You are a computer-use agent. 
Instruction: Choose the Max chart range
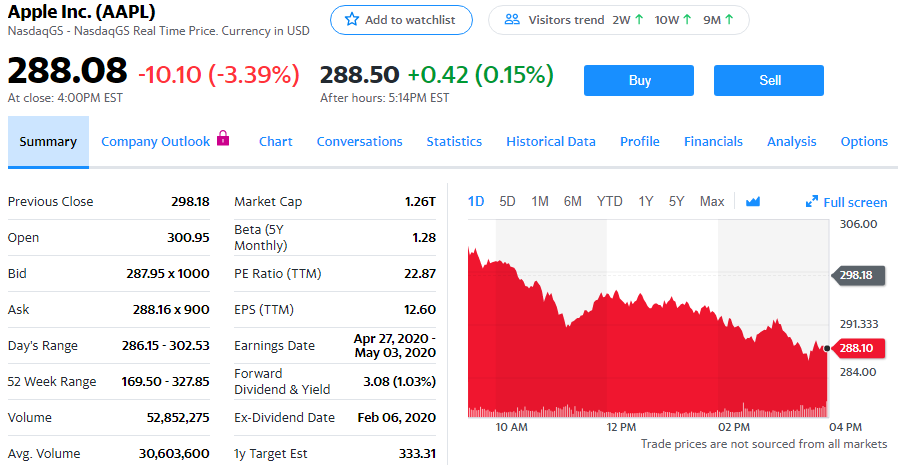[711, 202]
